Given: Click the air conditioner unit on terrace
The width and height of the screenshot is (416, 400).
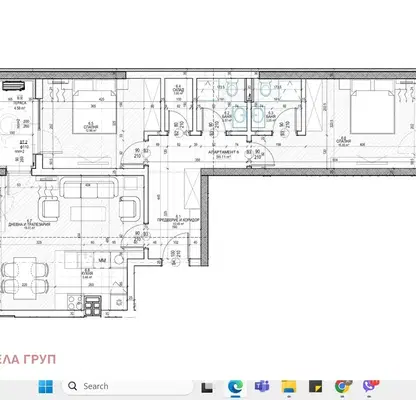Looking at the screenshot, I should (x=13, y=86).
